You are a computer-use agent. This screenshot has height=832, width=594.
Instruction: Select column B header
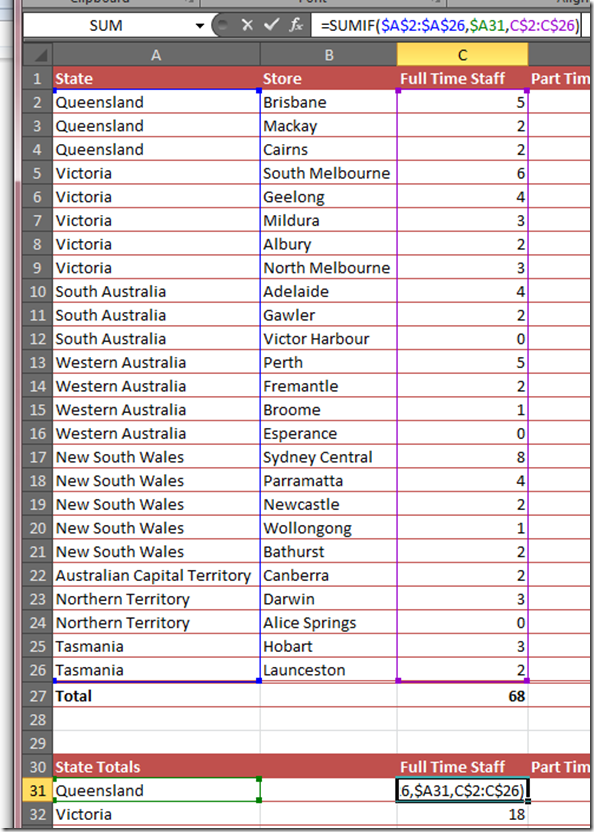[329, 55]
